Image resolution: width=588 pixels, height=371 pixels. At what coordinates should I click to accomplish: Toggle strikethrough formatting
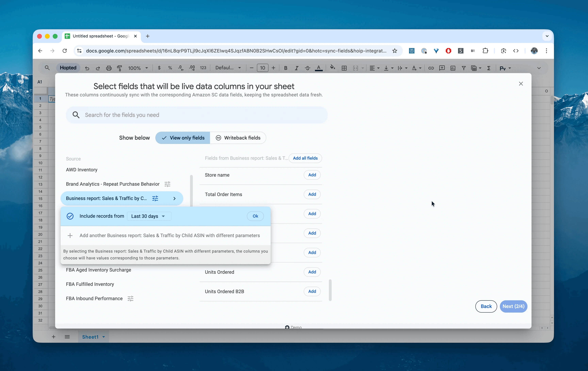click(307, 68)
